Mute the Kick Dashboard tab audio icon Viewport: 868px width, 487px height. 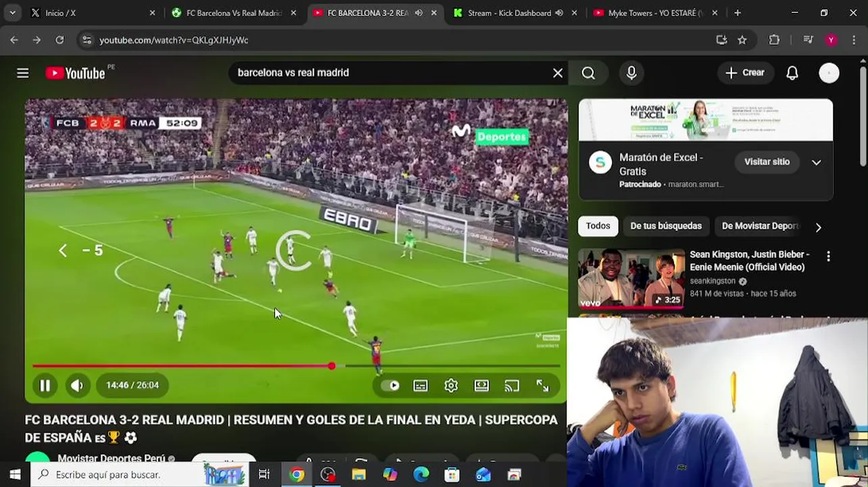tap(559, 13)
